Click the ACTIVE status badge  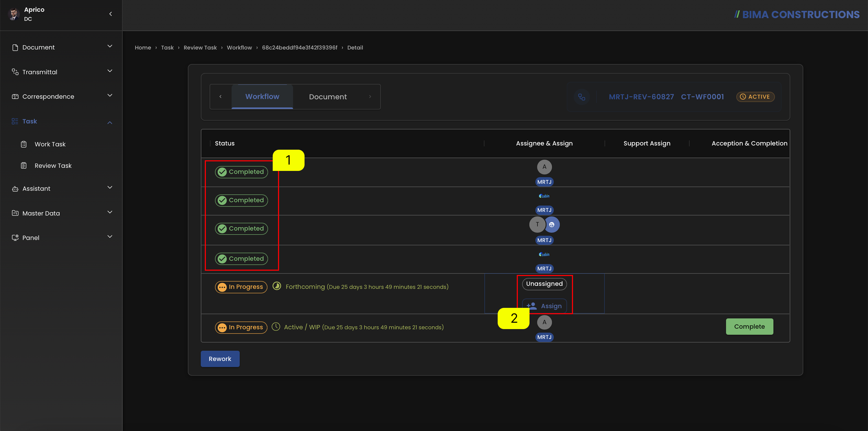tap(755, 97)
